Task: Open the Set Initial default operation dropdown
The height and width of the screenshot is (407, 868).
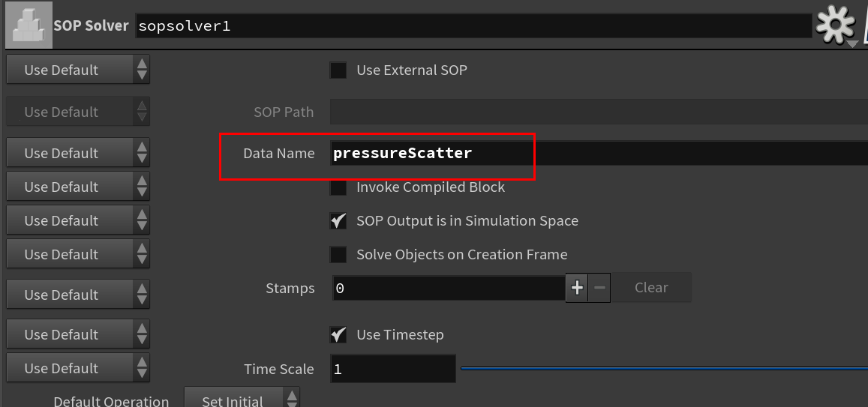Action: (242, 400)
